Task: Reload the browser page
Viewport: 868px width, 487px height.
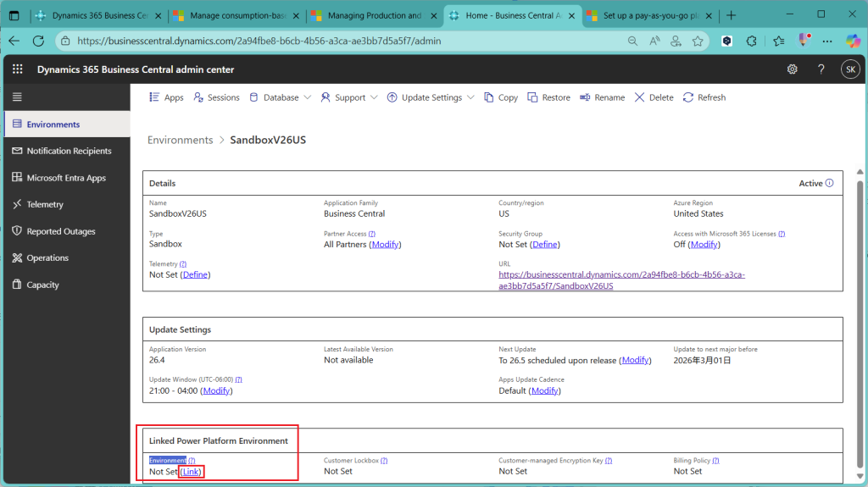Action: coord(38,41)
